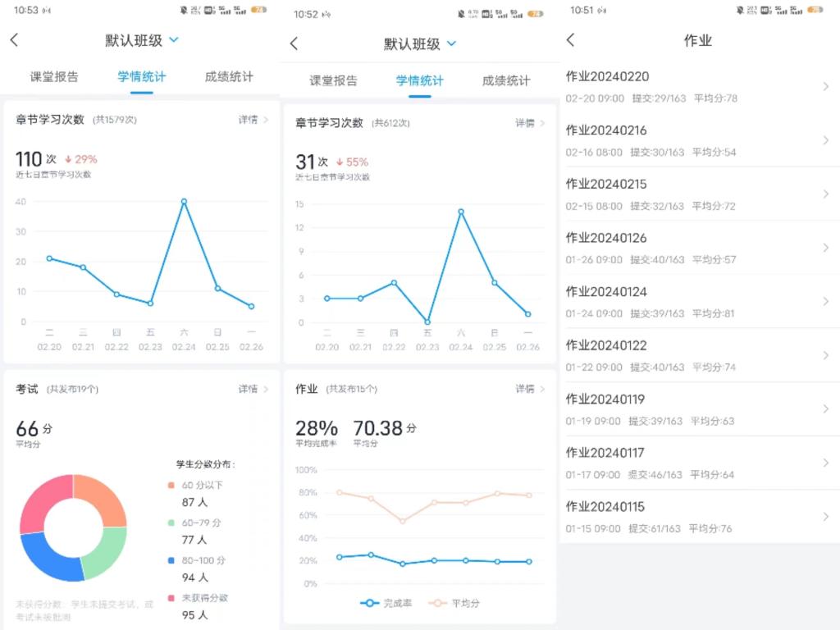
Task: Expand 默认班级 dropdown on left screen
Action: [173, 39]
